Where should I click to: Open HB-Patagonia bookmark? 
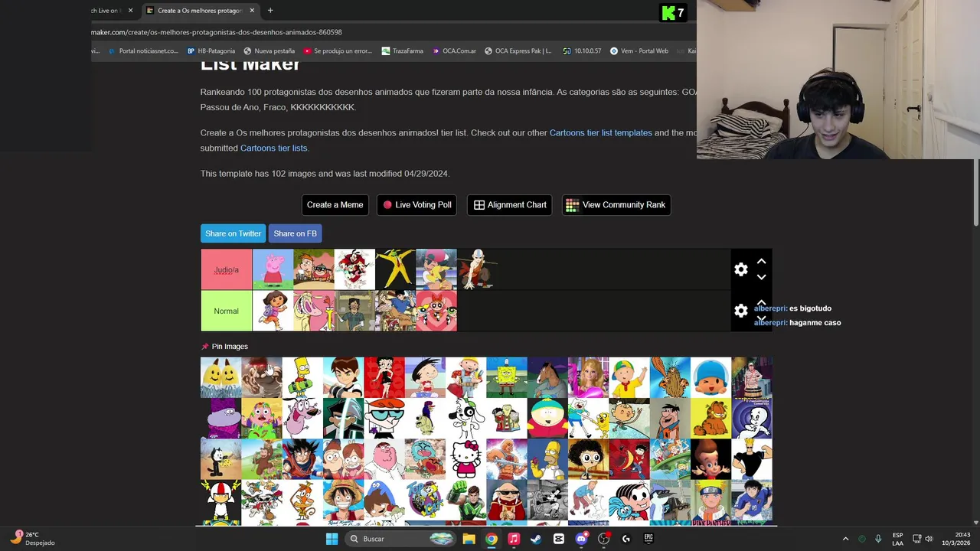211,51
